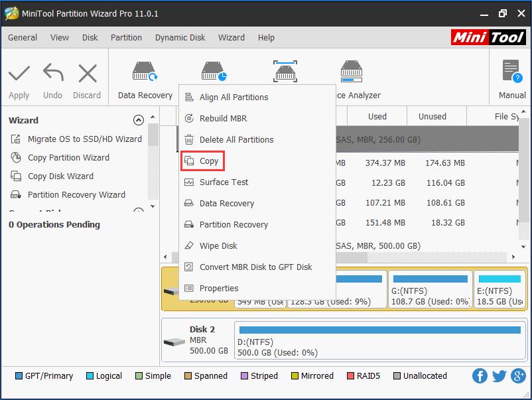Click the Mirrored legend color swatch

(x=295, y=376)
